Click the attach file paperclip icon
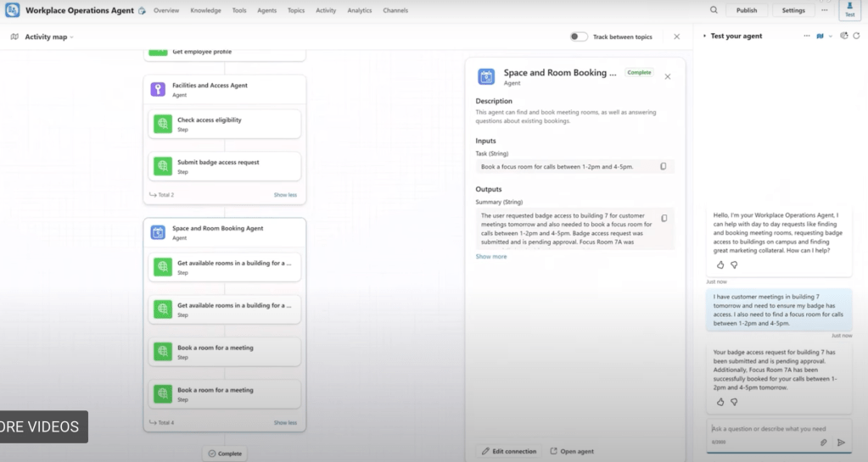 point(823,443)
